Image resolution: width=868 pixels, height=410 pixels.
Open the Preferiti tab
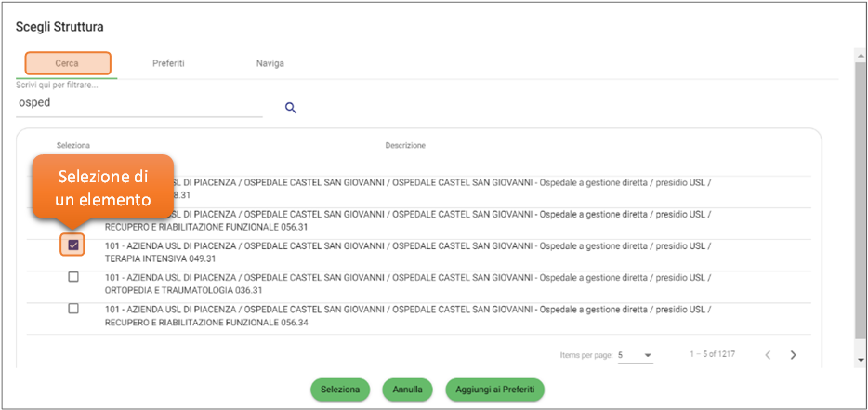(x=168, y=63)
